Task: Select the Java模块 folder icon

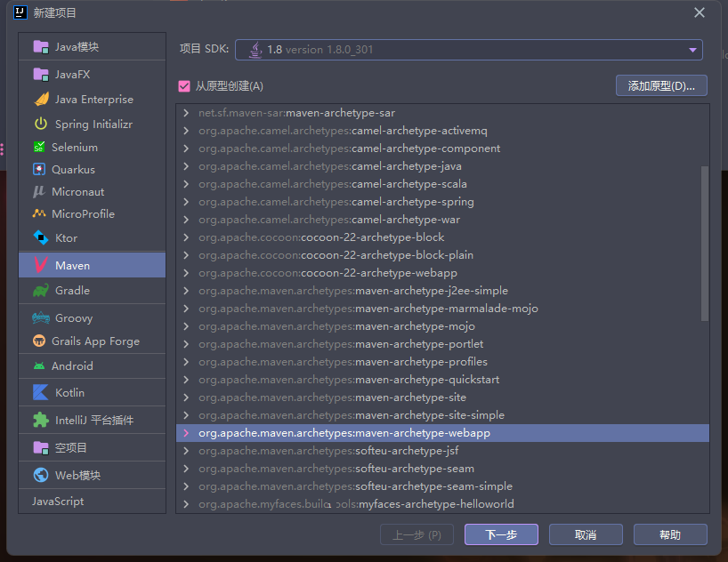Action: [41, 47]
